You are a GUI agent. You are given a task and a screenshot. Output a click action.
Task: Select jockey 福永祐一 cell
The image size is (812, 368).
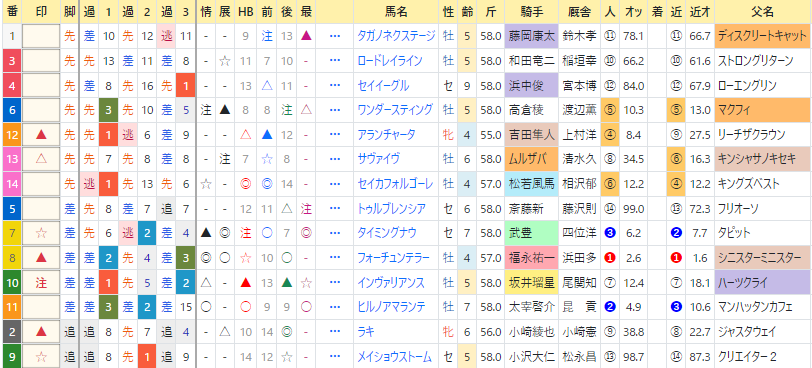tap(532, 257)
